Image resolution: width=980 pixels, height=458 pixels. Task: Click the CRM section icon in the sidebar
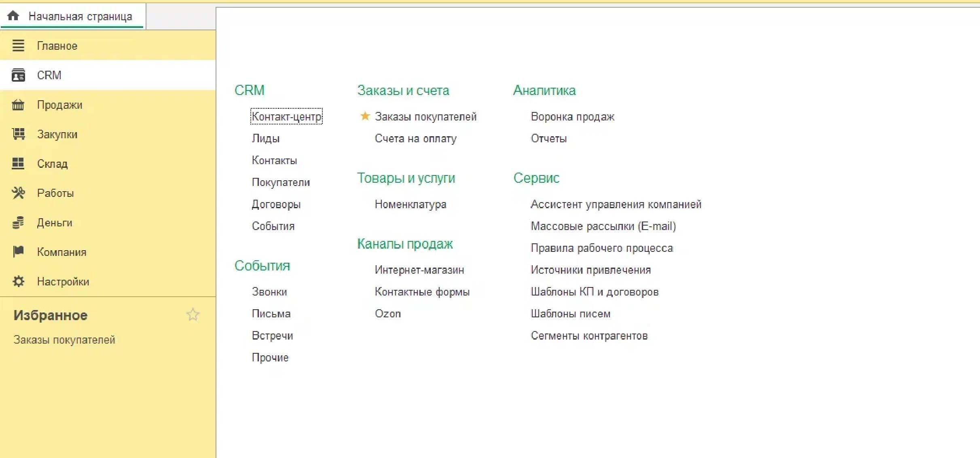[18, 75]
